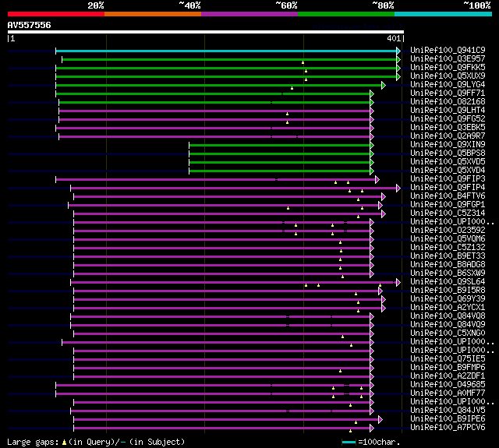Viewport: 499px width, 448px height.
Task: Select UniRef100_Q9LHT4 label
Action: point(448,111)
